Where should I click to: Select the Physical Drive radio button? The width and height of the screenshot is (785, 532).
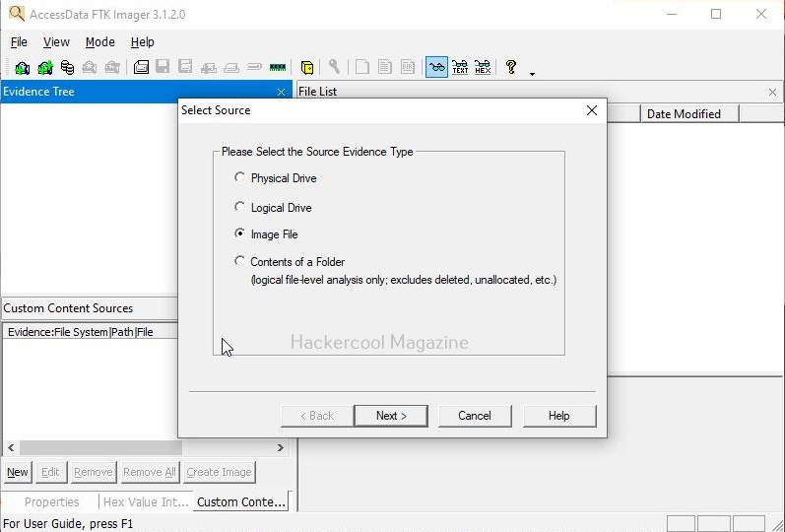click(x=239, y=178)
